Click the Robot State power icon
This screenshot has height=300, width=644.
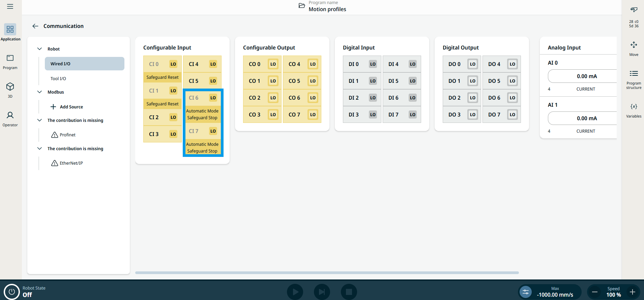click(12, 292)
